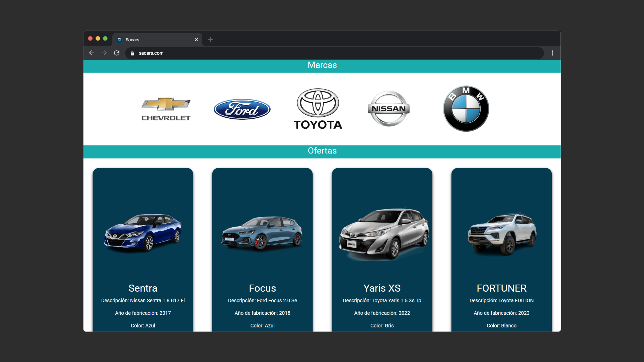Click the FORTUNER offer title
The width and height of the screenshot is (644, 362).
(501, 288)
